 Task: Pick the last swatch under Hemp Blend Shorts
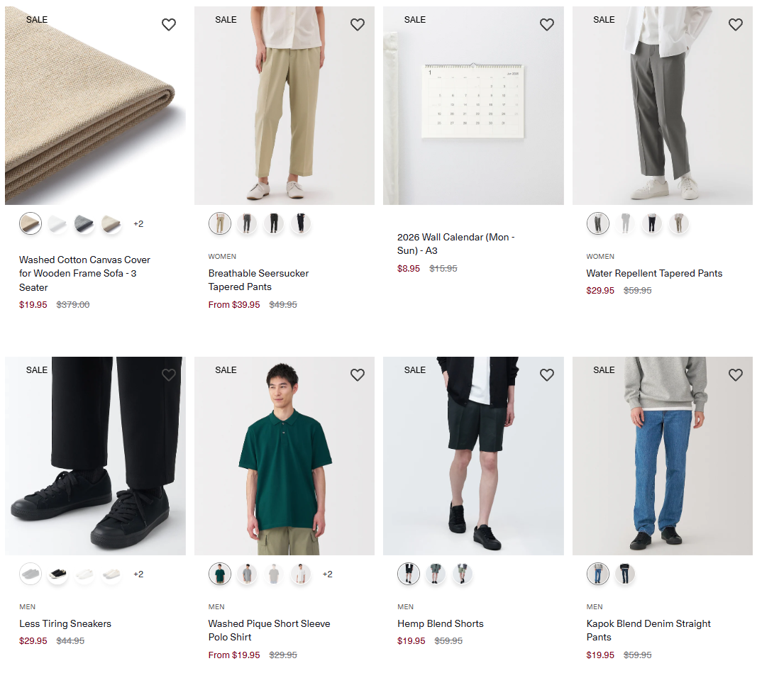pyautogui.click(x=463, y=574)
